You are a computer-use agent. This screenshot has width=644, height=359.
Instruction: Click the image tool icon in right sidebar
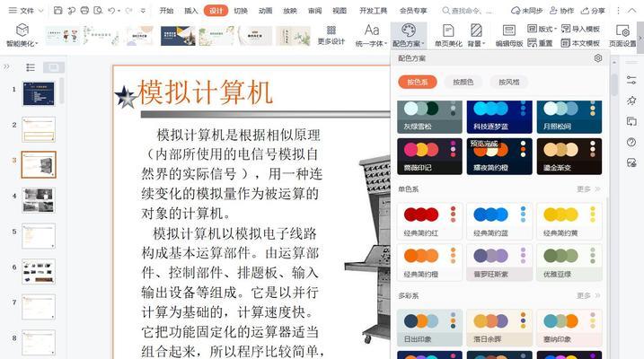coord(631,162)
